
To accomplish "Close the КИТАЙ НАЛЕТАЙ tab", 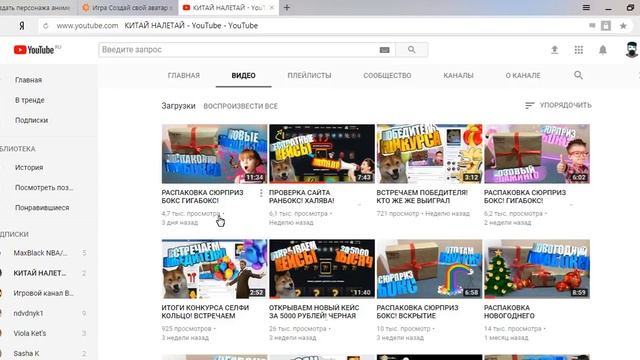I will click(272, 7).
